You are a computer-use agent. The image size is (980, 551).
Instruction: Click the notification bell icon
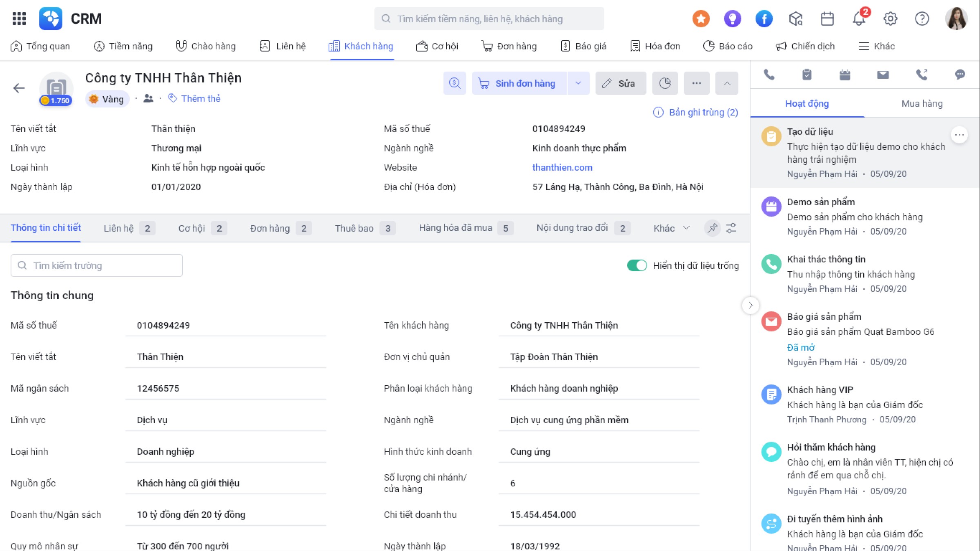859,19
